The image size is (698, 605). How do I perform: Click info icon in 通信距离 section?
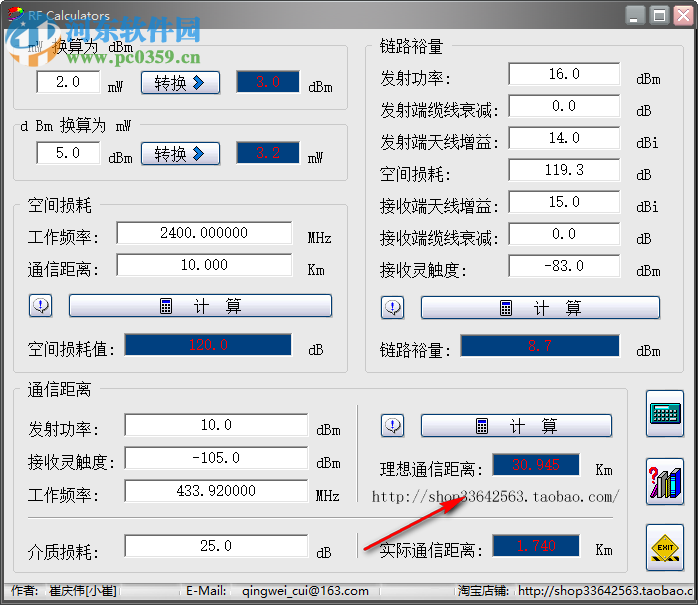coord(393,426)
